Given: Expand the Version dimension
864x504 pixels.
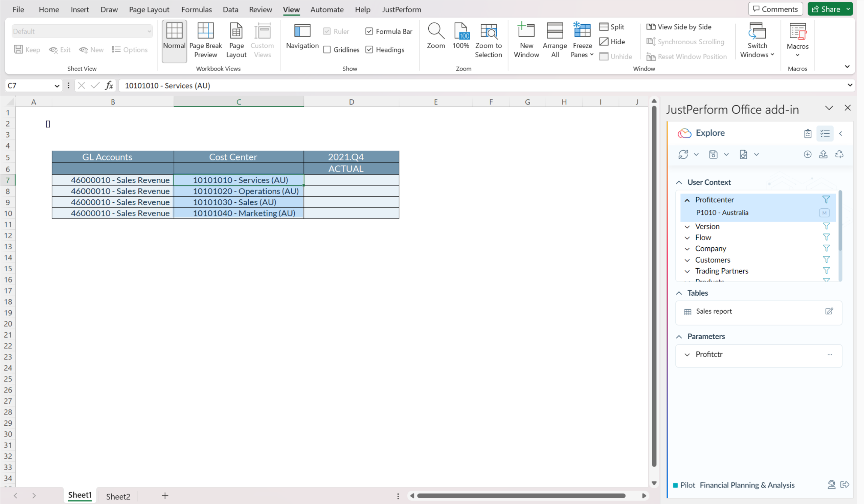Looking at the screenshot, I should pos(687,226).
